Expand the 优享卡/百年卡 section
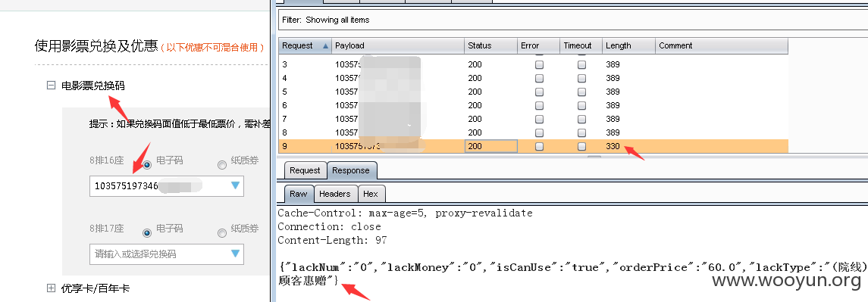This screenshot has height=302, width=868. 51,288
